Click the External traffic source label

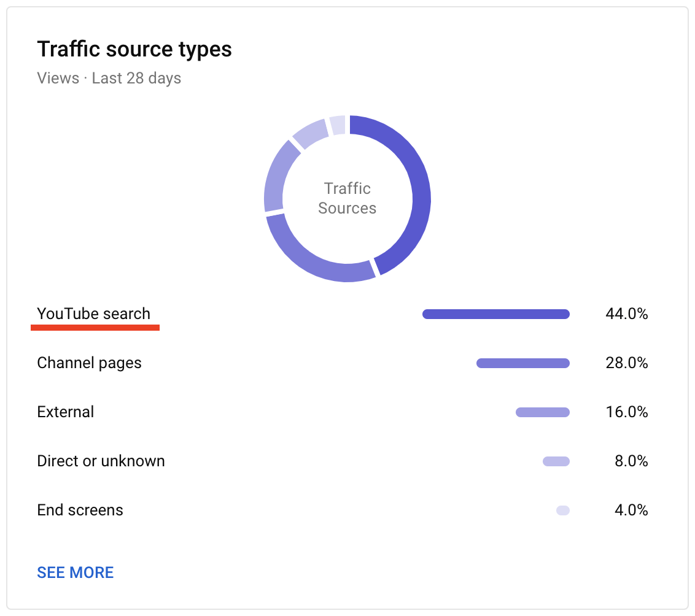pyautogui.click(x=66, y=412)
